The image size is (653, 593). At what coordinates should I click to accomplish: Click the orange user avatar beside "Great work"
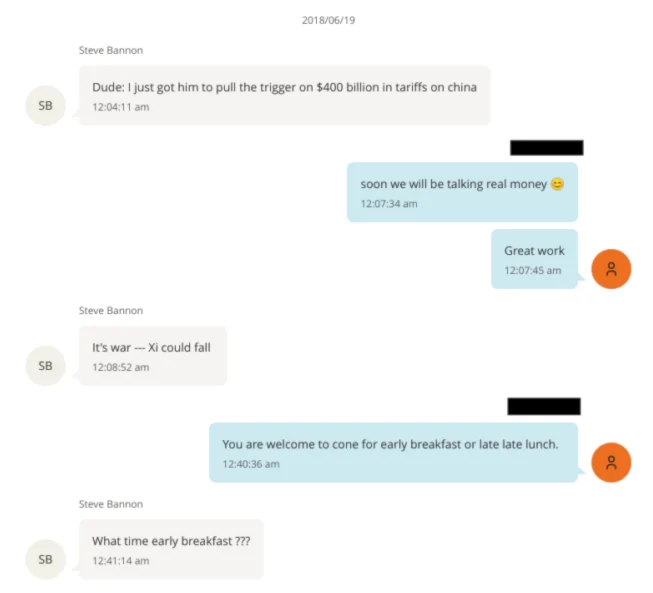click(611, 268)
